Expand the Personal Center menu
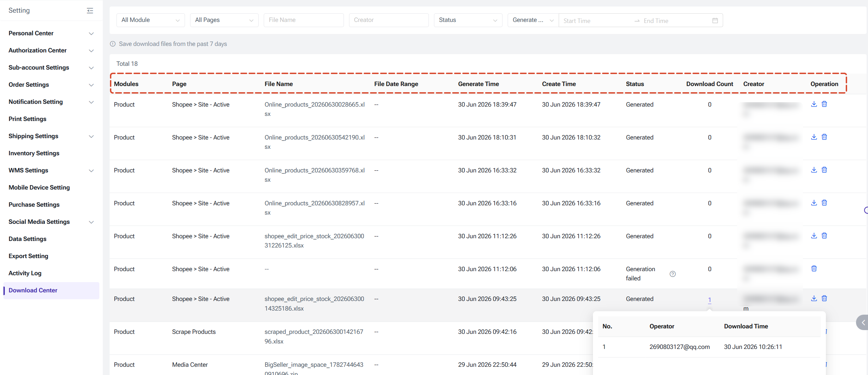The height and width of the screenshot is (375, 868). click(x=51, y=33)
